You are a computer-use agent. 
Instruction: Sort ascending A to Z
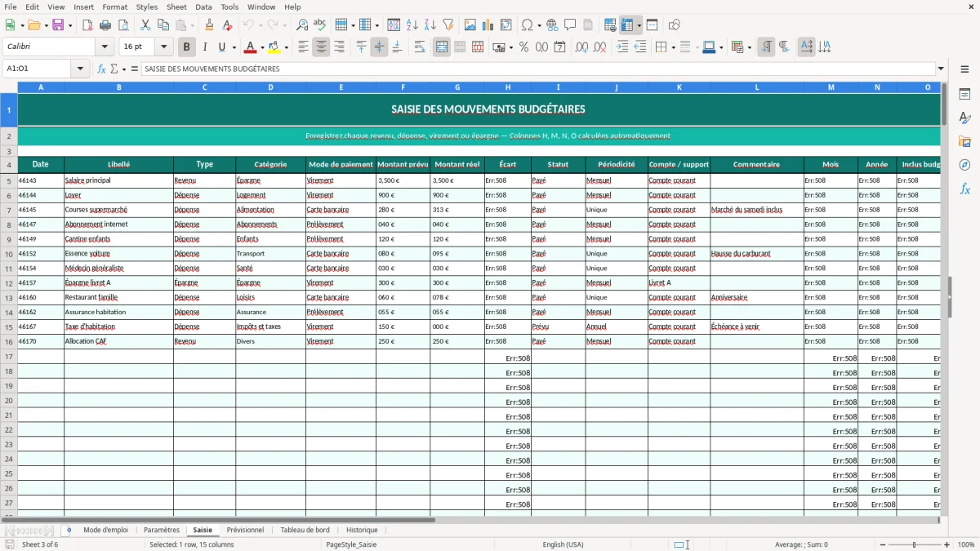[x=412, y=25]
